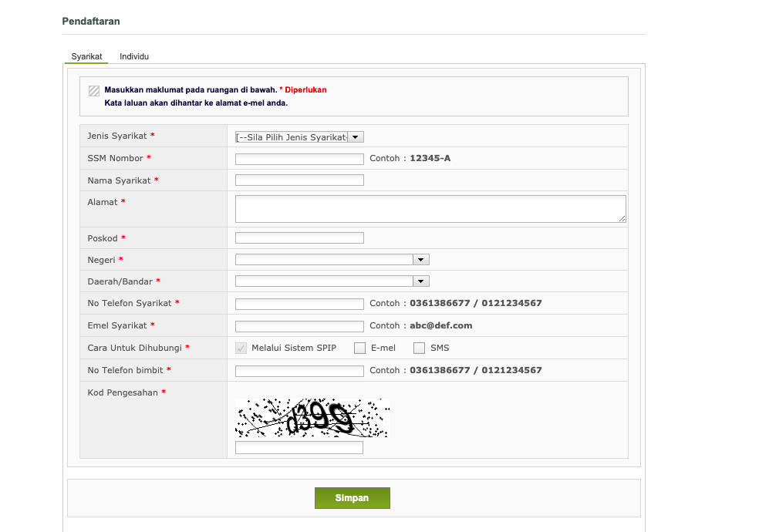
Task: Enable the E-mel contact checkbox
Action: pyautogui.click(x=359, y=348)
